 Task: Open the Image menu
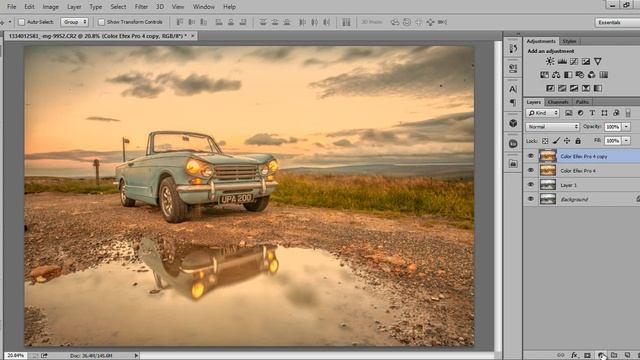pos(50,7)
